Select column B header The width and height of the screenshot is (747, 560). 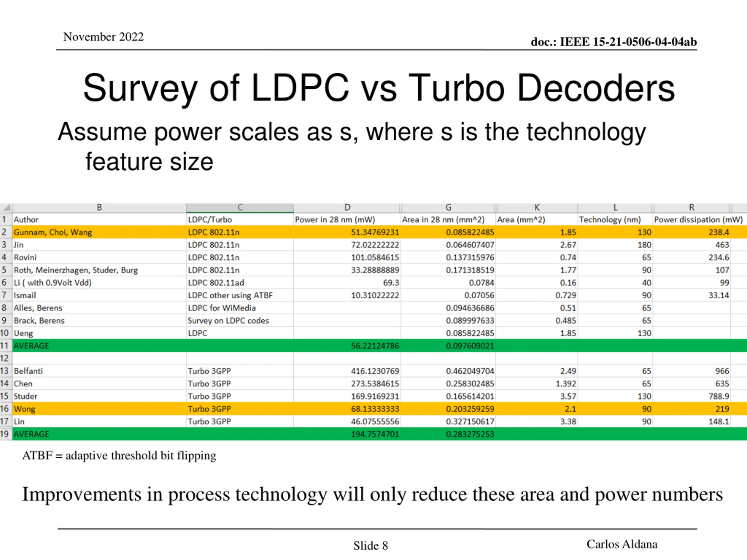pos(99,208)
